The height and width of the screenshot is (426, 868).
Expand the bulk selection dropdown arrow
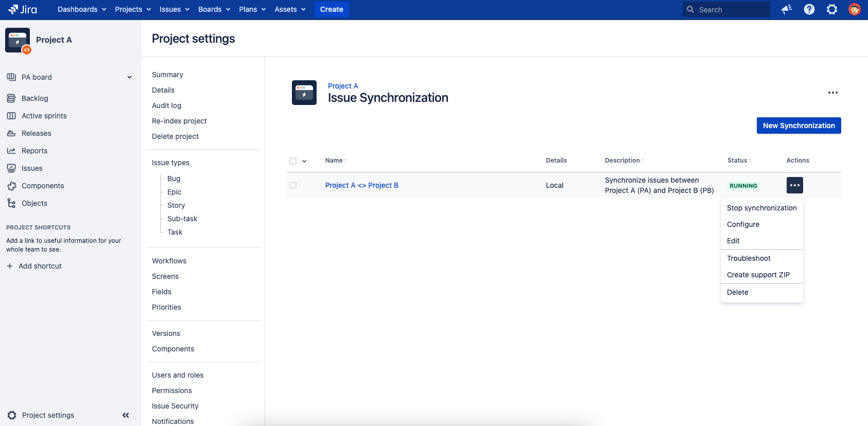[x=304, y=161]
